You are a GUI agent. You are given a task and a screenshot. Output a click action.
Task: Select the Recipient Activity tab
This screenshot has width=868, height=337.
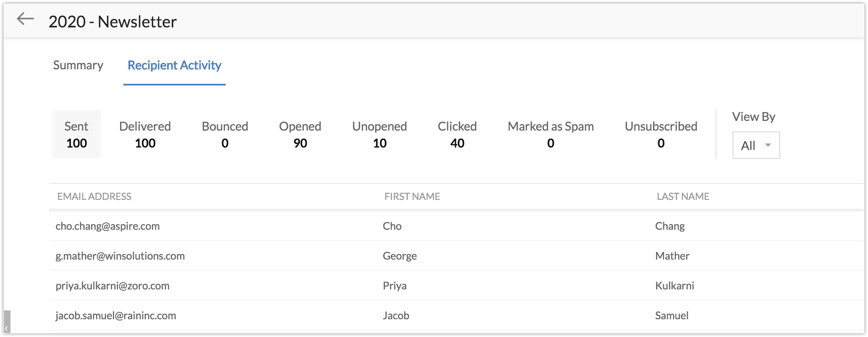pyautogui.click(x=174, y=65)
